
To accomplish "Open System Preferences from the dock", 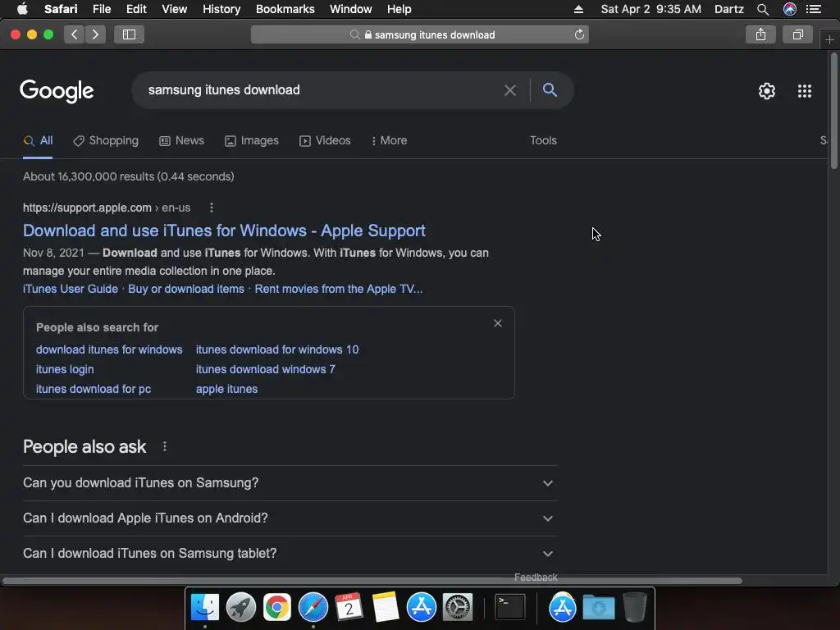I will coord(458,607).
